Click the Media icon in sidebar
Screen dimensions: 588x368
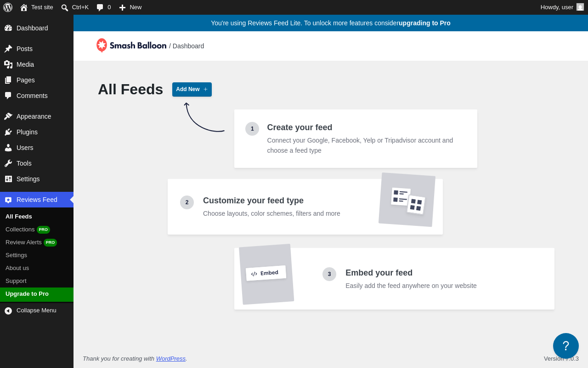8,64
